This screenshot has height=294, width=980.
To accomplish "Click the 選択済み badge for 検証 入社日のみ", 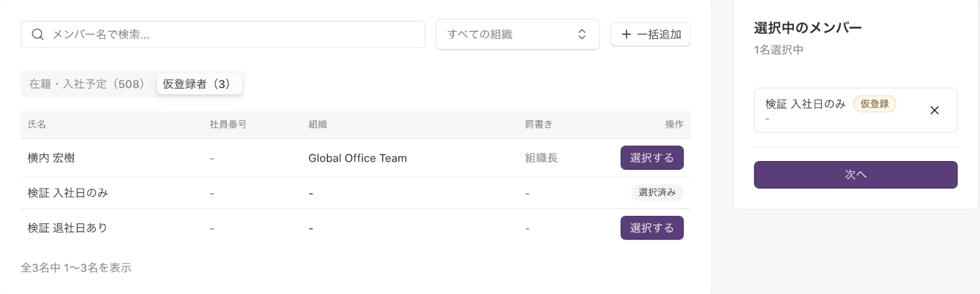I will point(657,192).
